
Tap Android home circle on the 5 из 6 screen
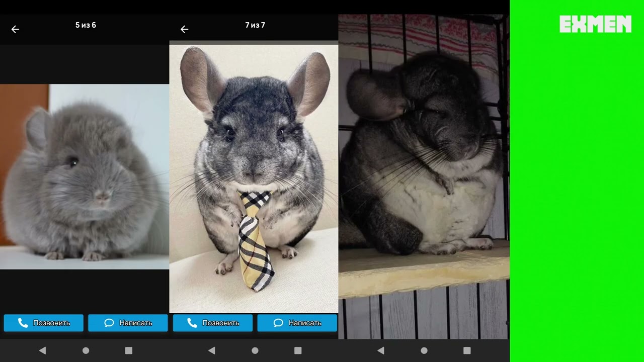[x=86, y=350]
